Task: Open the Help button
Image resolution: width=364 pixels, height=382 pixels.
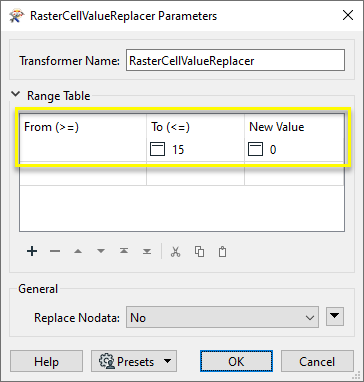Action: tap(46, 361)
